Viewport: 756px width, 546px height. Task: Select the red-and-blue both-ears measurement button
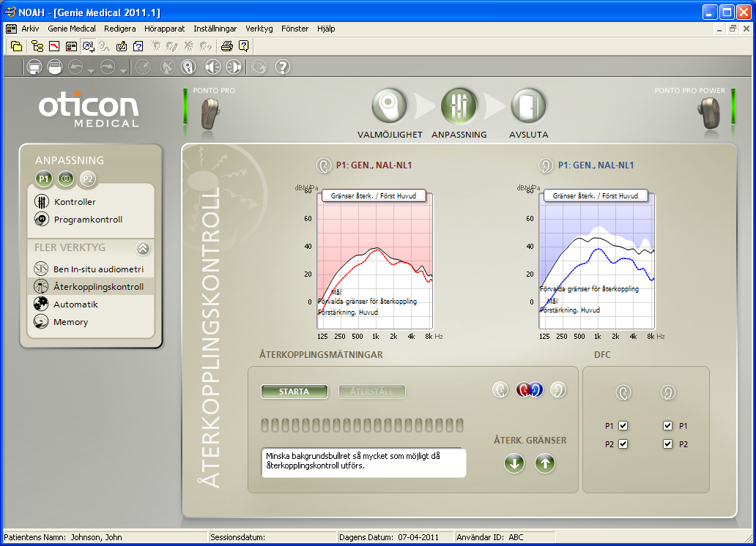(x=530, y=389)
